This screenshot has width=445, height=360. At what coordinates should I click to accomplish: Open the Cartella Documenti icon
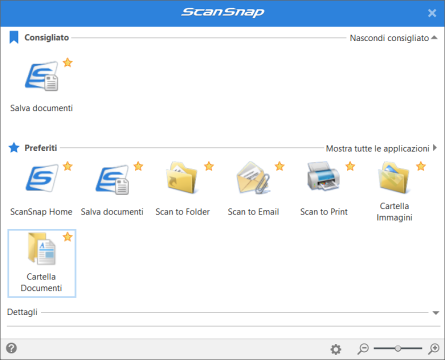42,249
